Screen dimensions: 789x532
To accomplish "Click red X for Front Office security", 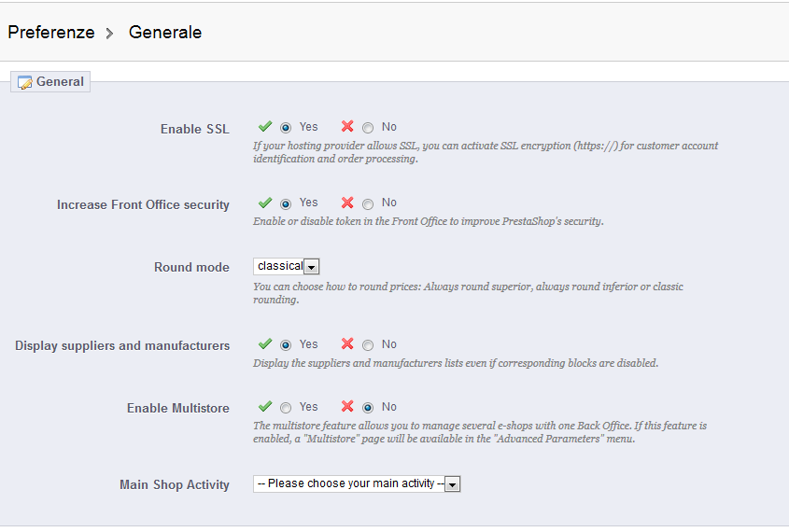I will click(347, 203).
